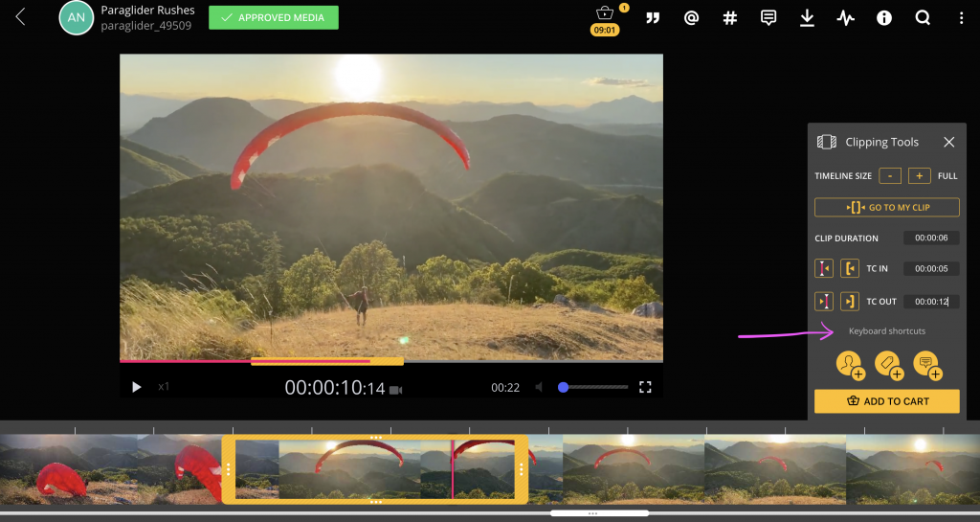The image size is (980, 522).
Task: Click the left handle of the clip selection
Action: [229, 469]
